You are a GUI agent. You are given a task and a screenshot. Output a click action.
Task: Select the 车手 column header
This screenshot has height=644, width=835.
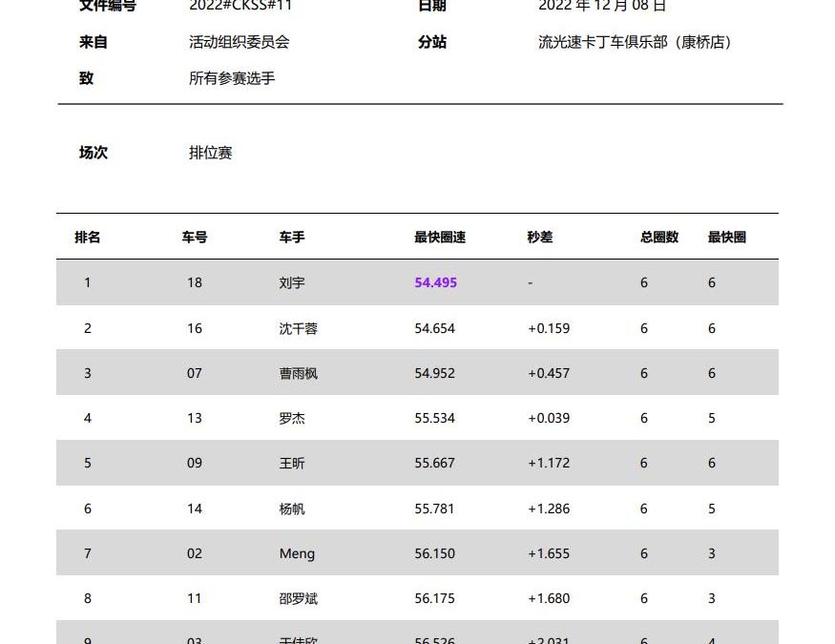click(292, 238)
